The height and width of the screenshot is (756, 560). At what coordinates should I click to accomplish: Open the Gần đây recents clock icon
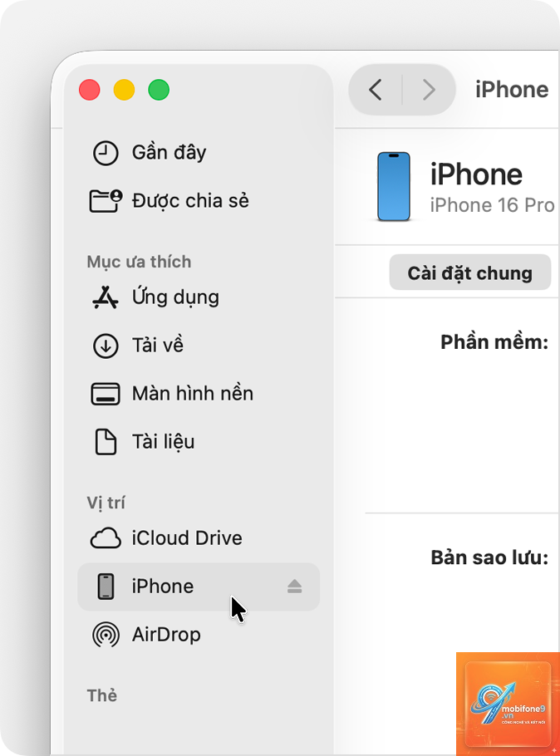[x=106, y=153]
